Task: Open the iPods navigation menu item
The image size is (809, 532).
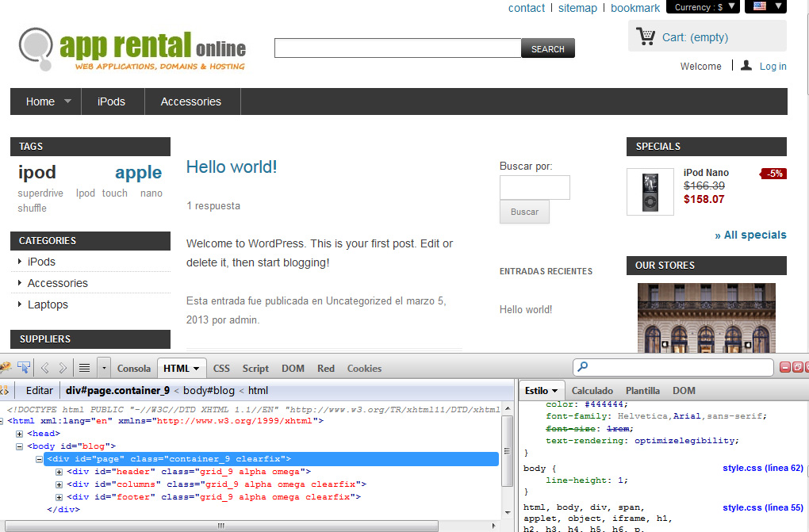Action: (x=112, y=101)
